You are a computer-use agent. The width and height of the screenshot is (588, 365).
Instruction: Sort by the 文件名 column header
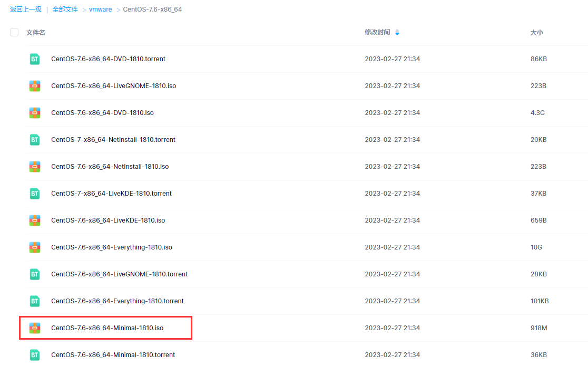(36, 32)
